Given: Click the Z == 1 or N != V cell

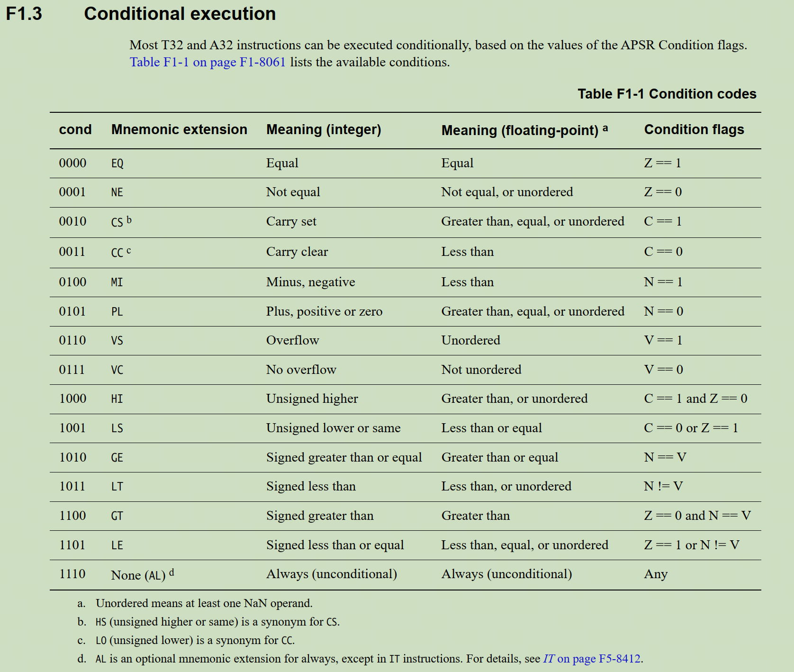Looking at the screenshot, I should (x=692, y=545).
